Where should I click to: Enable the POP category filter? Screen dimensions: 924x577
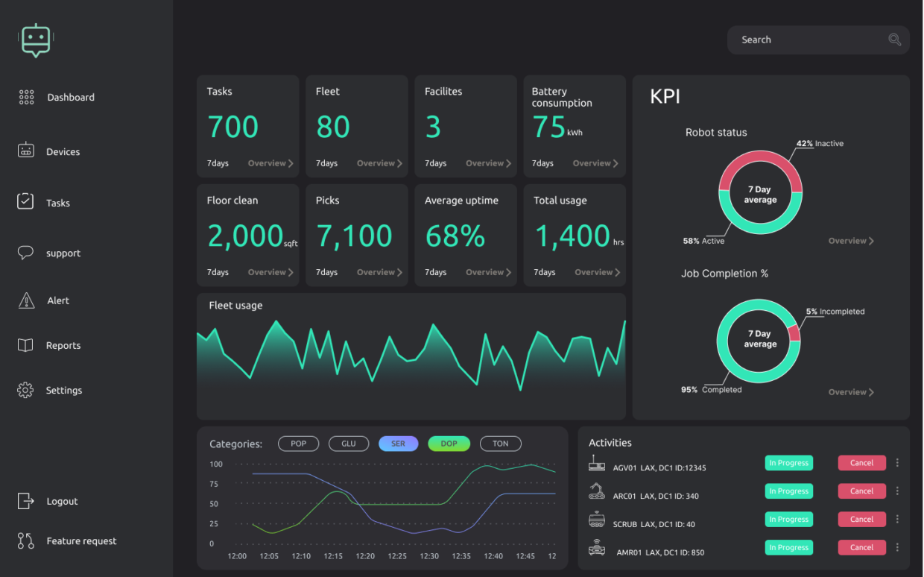(x=298, y=444)
